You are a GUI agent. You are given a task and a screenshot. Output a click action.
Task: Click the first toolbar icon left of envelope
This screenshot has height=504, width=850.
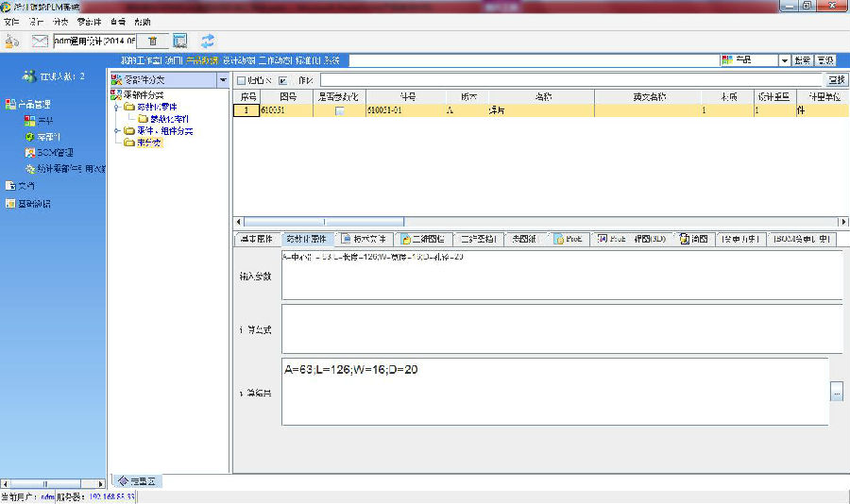(x=12, y=41)
